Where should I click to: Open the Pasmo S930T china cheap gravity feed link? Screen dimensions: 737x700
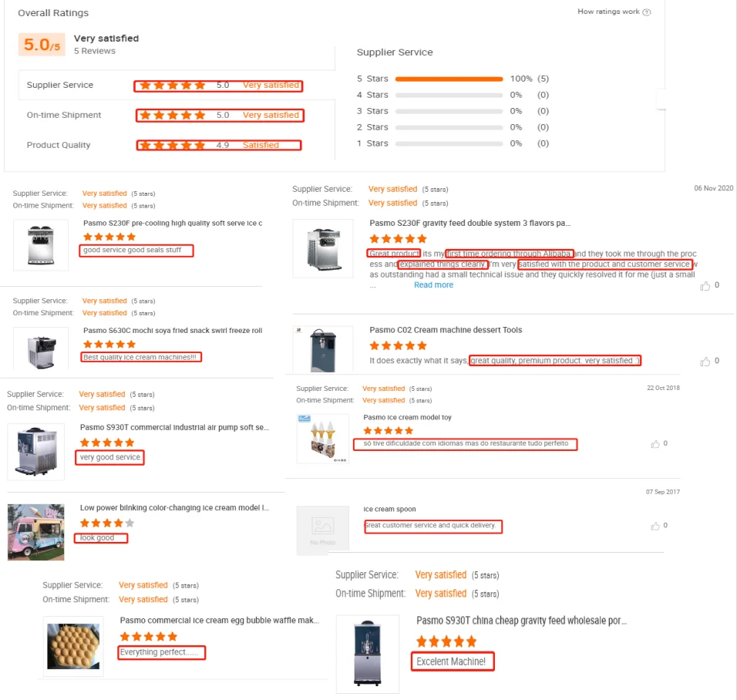click(x=521, y=621)
